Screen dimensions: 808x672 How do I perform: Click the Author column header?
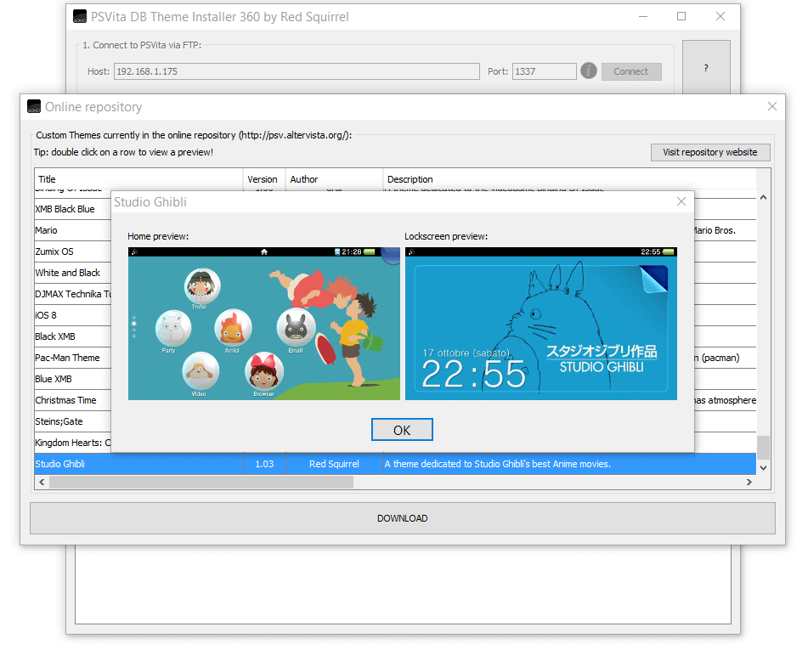coord(333,179)
